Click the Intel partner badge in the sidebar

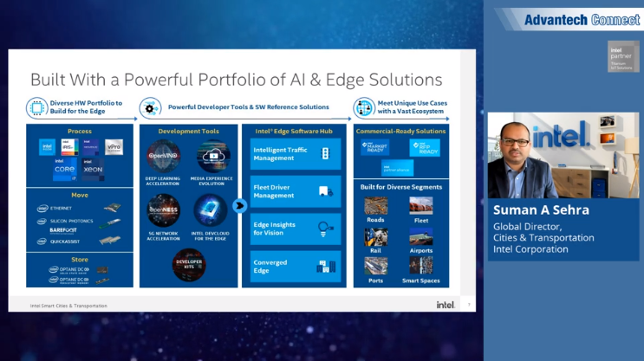(623, 56)
